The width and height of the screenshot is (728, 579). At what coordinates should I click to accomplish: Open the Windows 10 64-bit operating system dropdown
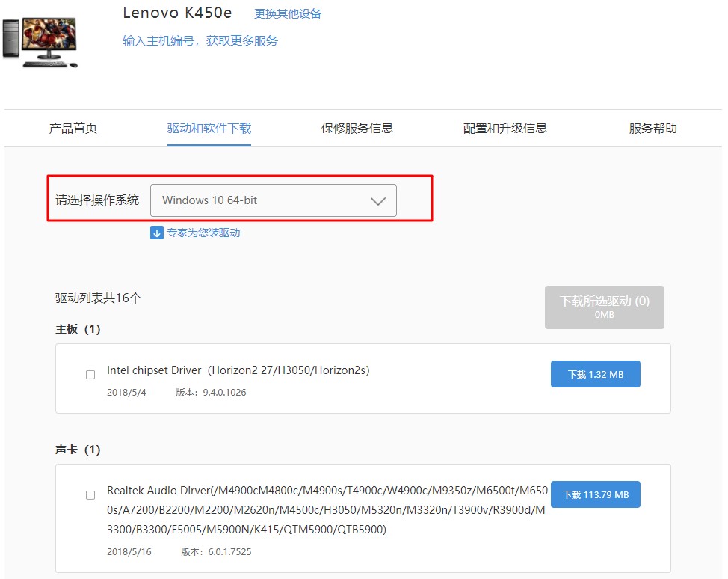tap(273, 200)
